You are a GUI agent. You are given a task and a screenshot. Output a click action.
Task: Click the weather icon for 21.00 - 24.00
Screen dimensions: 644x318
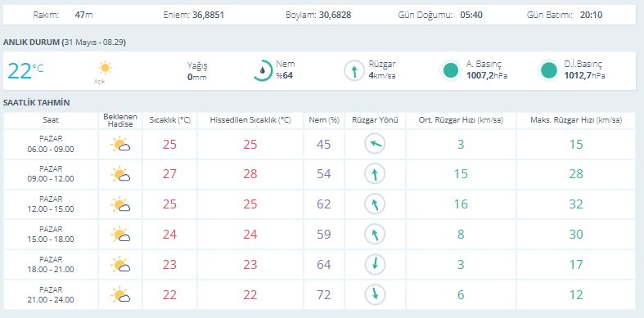(120, 294)
